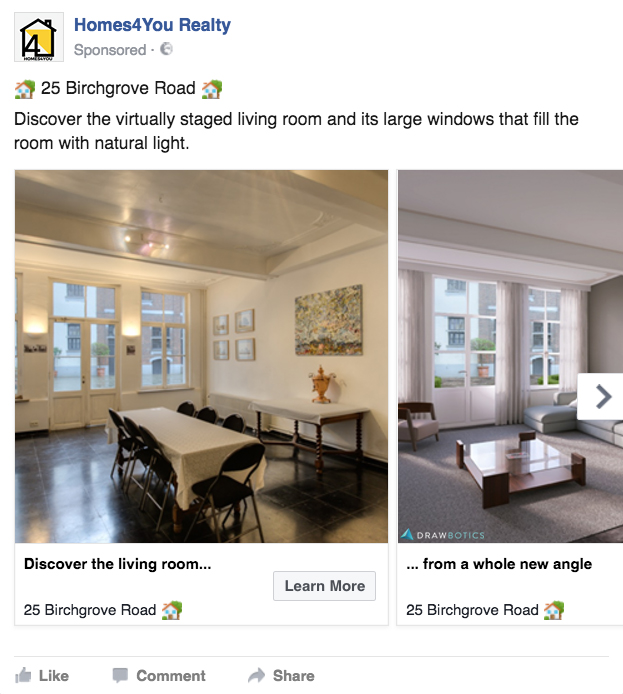Open the dining room photo card
The height and width of the screenshot is (694, 623).
(201, 356)
